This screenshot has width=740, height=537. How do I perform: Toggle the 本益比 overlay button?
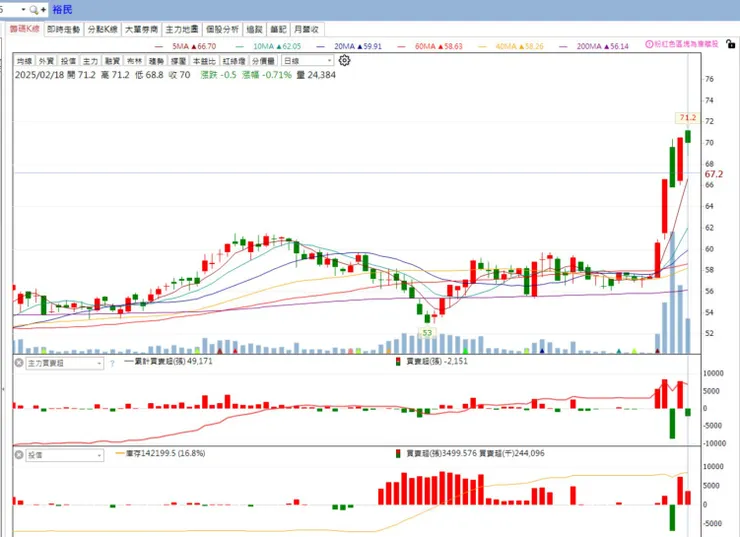[204, 61]
